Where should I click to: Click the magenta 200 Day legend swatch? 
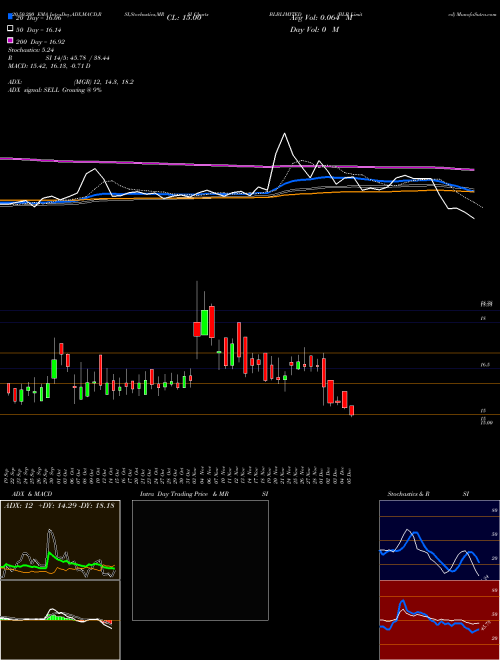click(10, 41)
